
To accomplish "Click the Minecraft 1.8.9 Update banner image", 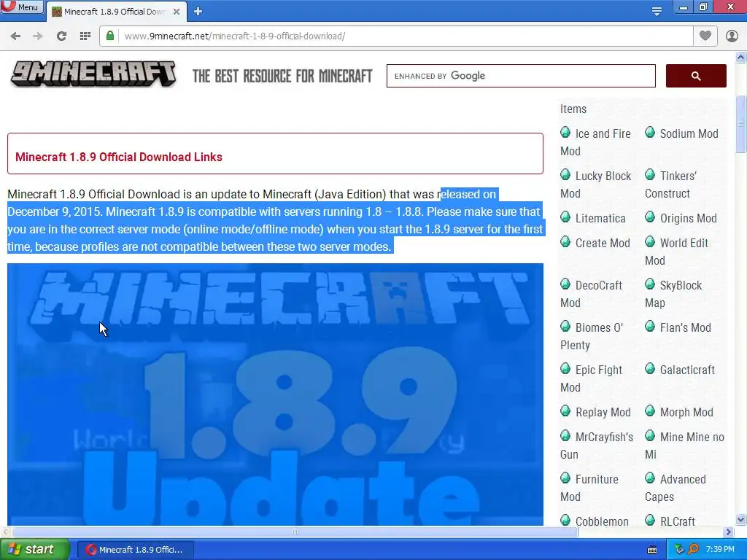I will 275,394.
